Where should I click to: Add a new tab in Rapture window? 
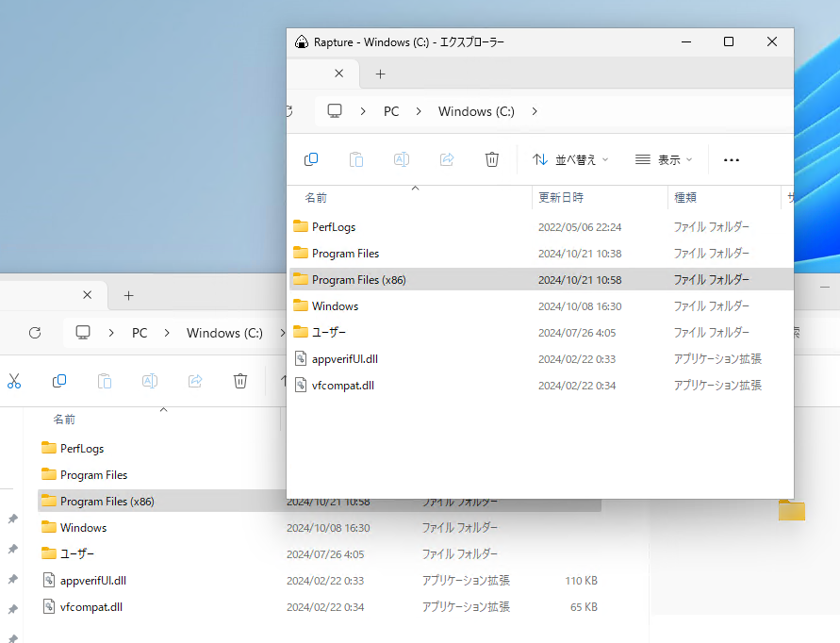pos(380,74)
